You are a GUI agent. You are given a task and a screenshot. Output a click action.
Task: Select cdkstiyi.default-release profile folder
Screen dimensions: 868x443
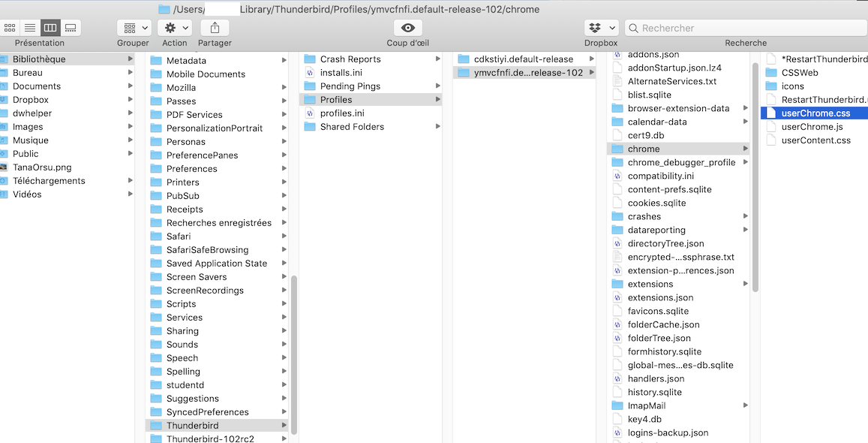click(x=524, y=59)
